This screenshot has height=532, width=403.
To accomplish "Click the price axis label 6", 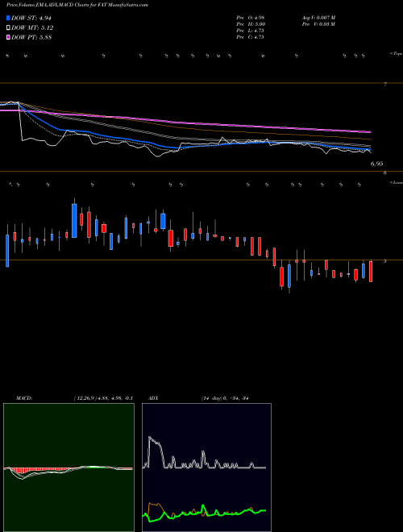I will click(x=385, y=172).
